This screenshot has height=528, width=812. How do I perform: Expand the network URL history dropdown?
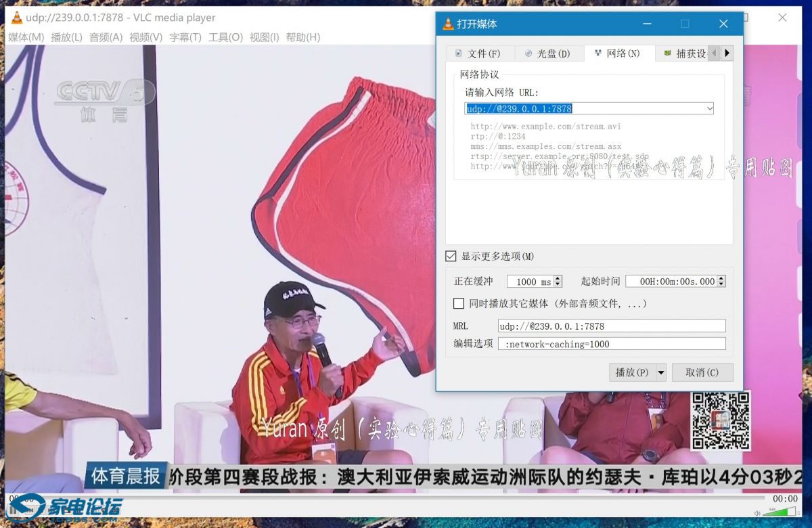click(x=709, y=108)
